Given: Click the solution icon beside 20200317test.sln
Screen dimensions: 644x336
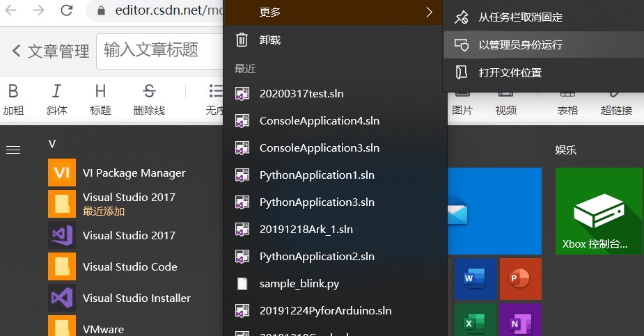Looking at the screenshot, I should [x=242, y=93].
